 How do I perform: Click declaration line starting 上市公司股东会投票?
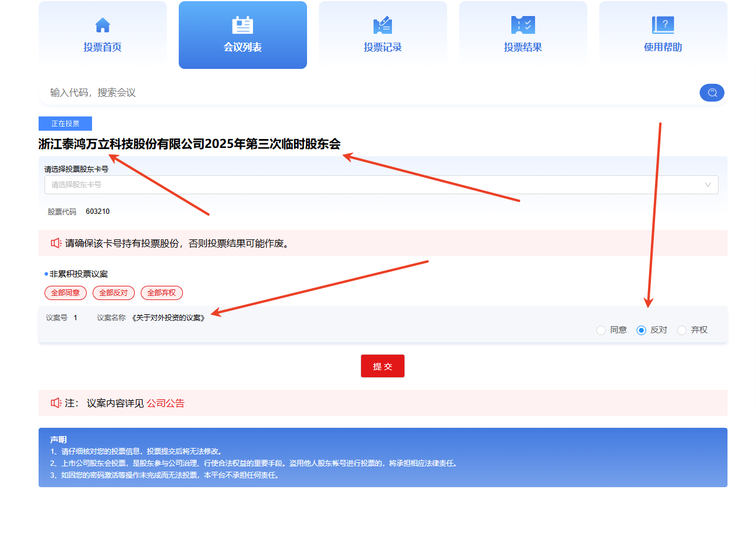(x=254, y=463)
